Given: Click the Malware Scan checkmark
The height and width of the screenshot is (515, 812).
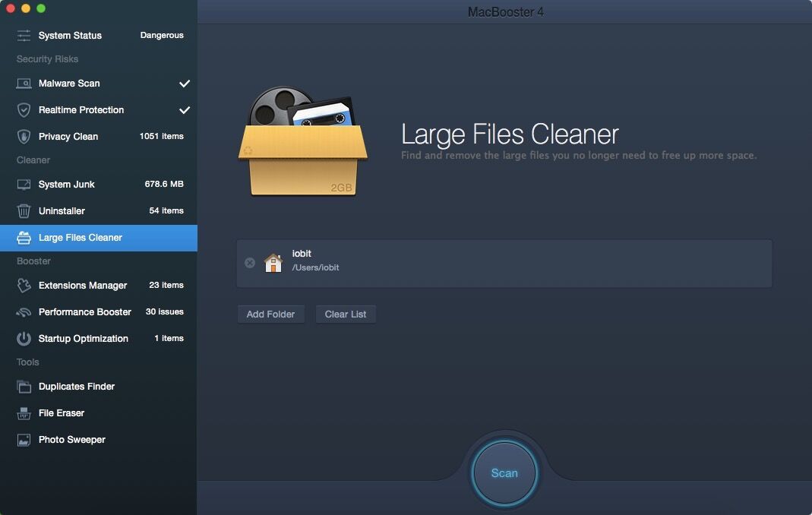Looking at the screenshot, I should point(185,84).
